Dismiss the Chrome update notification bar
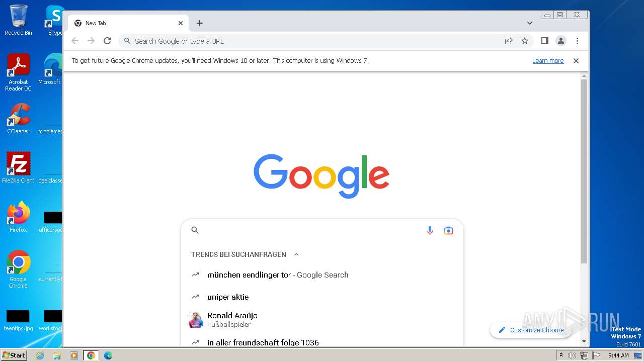644x362 pixels. point(576,61)
